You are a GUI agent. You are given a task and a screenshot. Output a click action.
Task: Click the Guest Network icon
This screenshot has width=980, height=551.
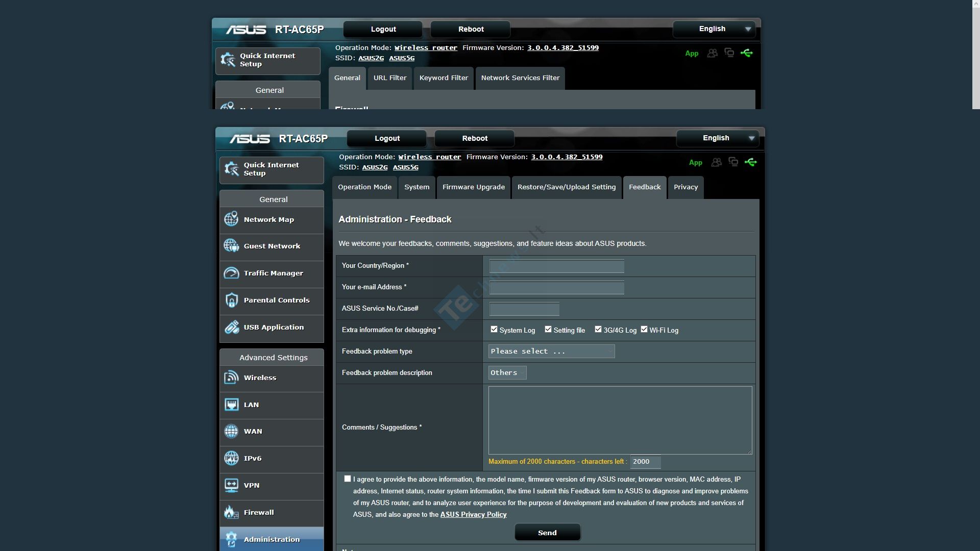pyautogui.click(x=231, y=246)
